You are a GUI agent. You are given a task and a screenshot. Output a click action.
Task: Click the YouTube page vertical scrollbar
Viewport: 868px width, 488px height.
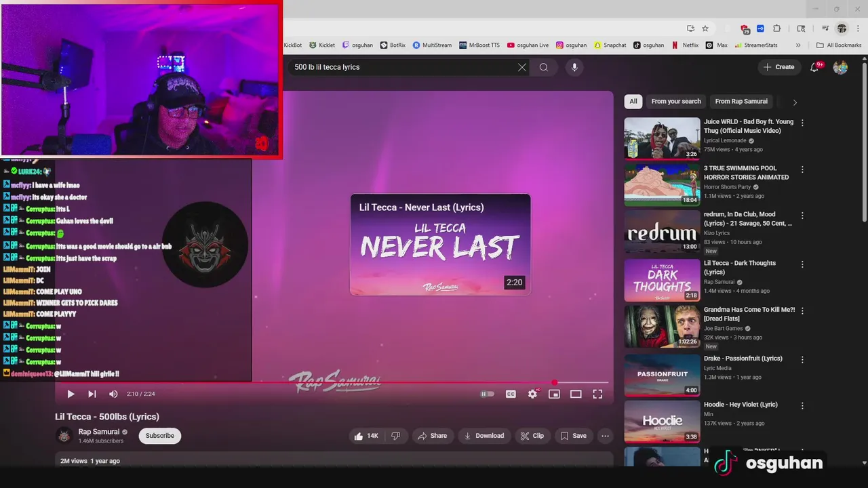864,142
